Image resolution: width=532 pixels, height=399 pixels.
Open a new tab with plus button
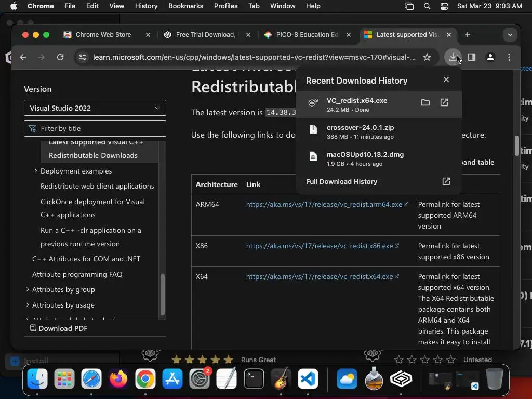pos(467,35)
